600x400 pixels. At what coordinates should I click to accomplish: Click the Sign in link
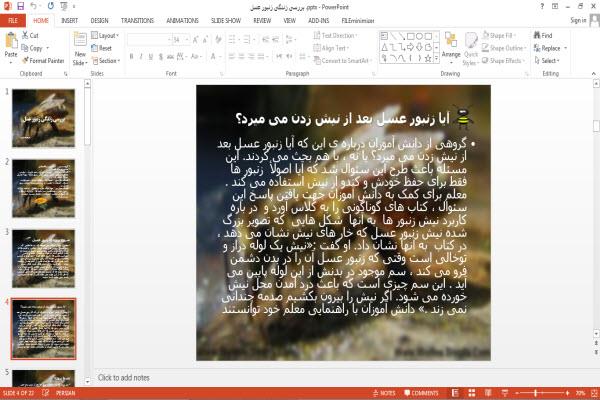point(578,20)
